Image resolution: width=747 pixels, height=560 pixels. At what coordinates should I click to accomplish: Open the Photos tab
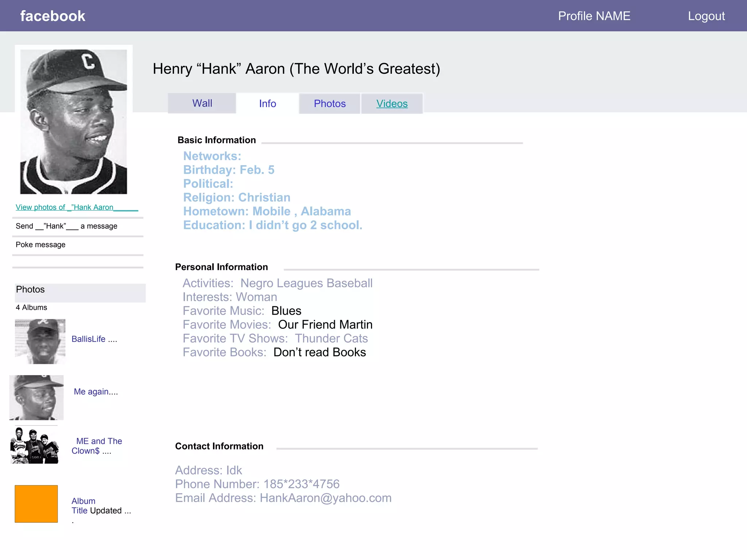click(330, 104)
